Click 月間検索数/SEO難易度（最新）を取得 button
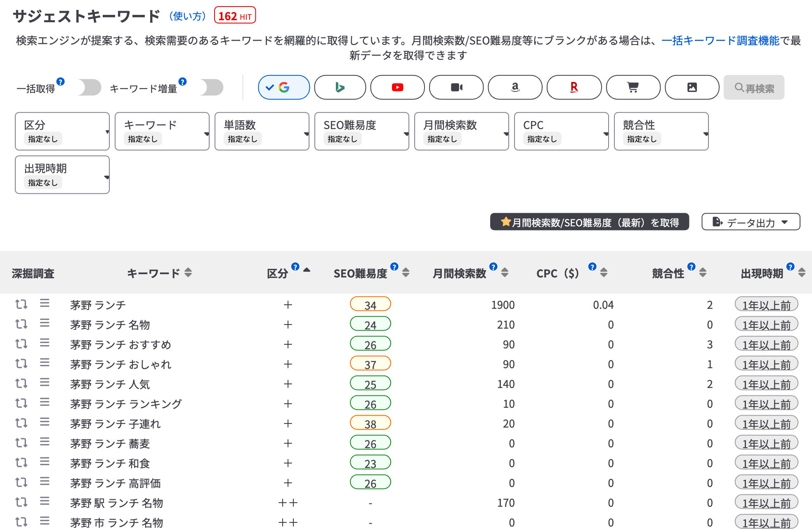The image size is (812, 529). [x=590, y=222]
